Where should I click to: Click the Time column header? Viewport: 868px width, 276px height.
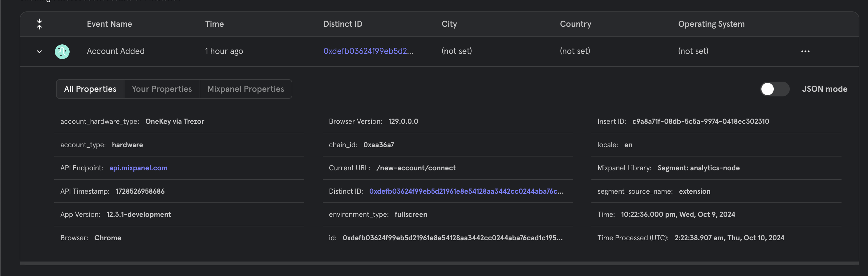point(214,24)
